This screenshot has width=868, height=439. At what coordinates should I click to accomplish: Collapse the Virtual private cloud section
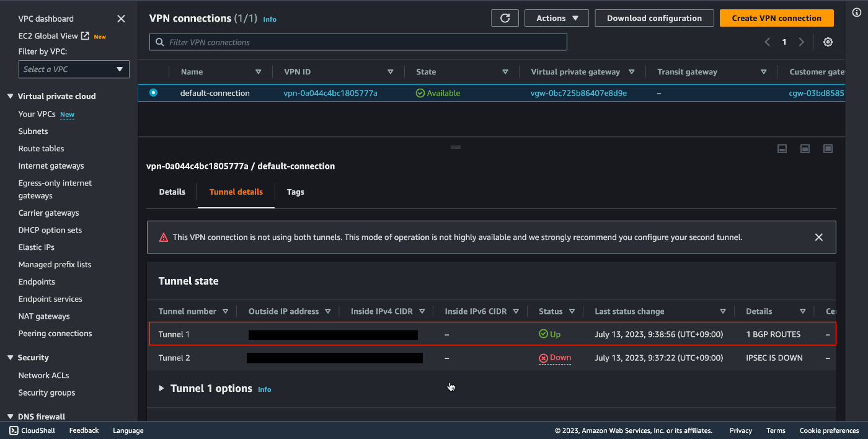(11, 96)
